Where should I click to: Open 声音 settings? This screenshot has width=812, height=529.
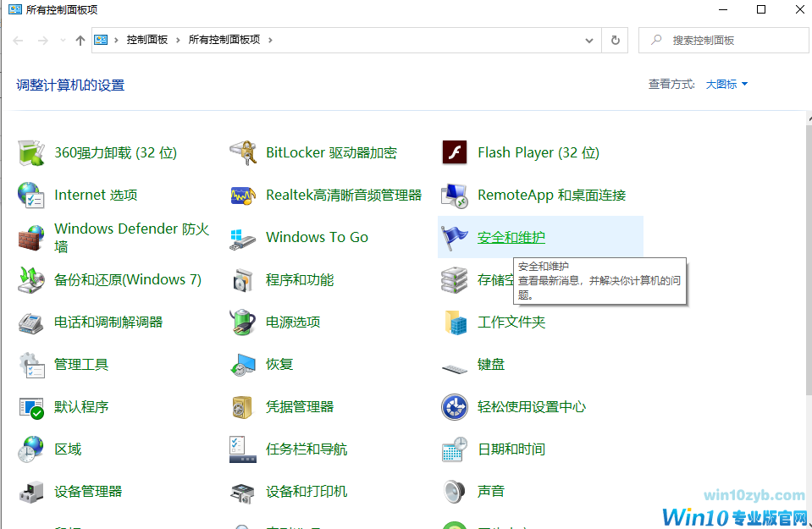(x=491, y=491)
